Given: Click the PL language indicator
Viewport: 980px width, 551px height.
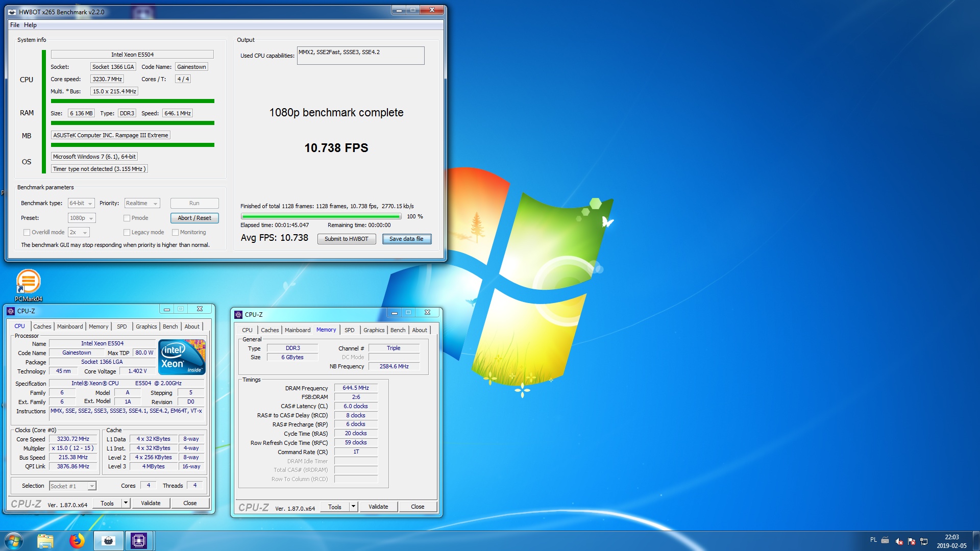Looking at the screenshot, I should click(x=873, y=540).
